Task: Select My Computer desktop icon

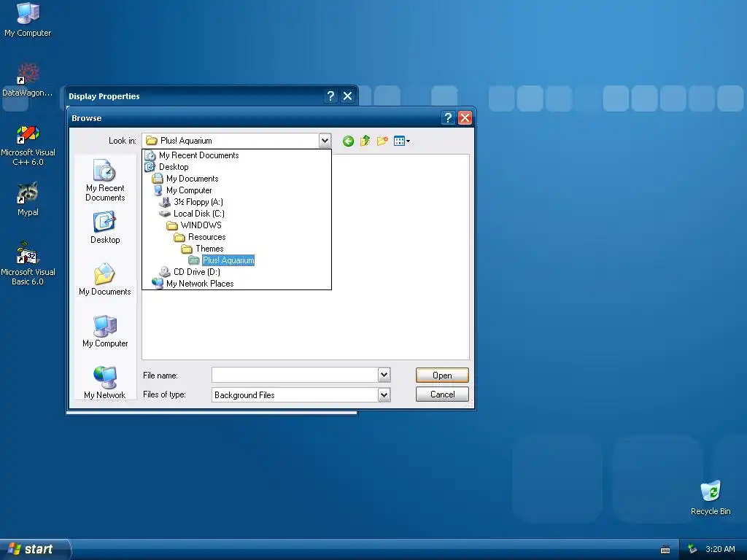Action: [28, 20]
